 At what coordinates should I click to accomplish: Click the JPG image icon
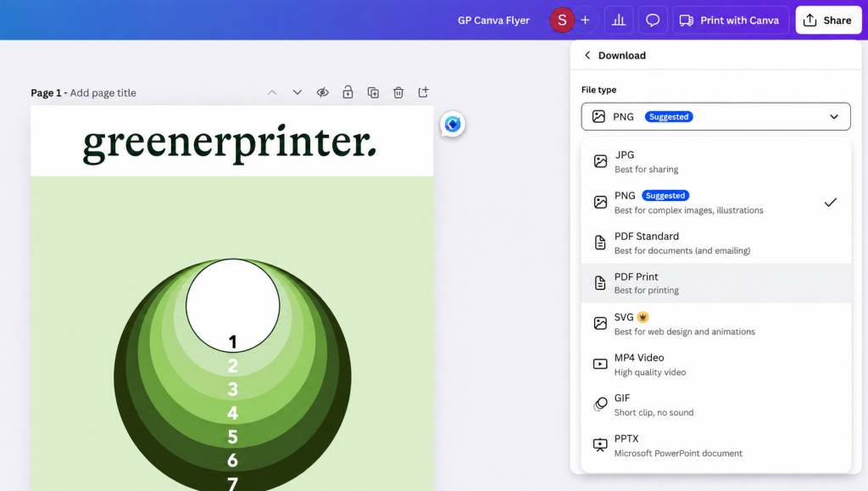point(600,162)
